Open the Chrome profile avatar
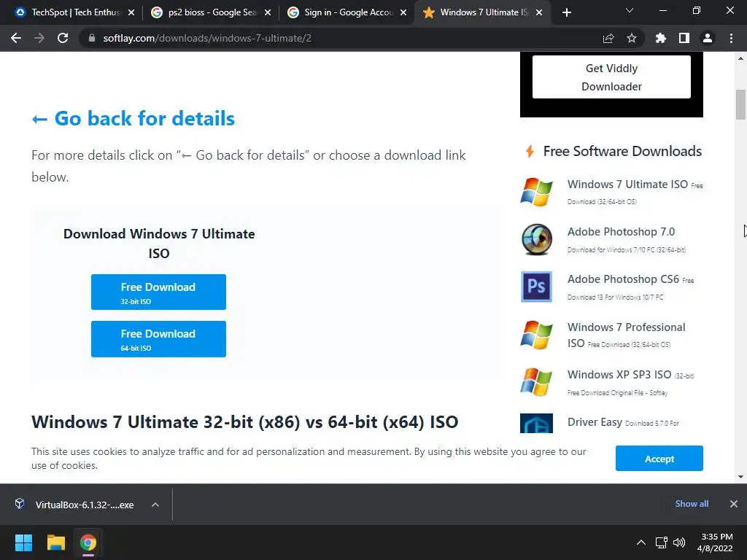Screen dimensions: 747x560 [708, 38]
